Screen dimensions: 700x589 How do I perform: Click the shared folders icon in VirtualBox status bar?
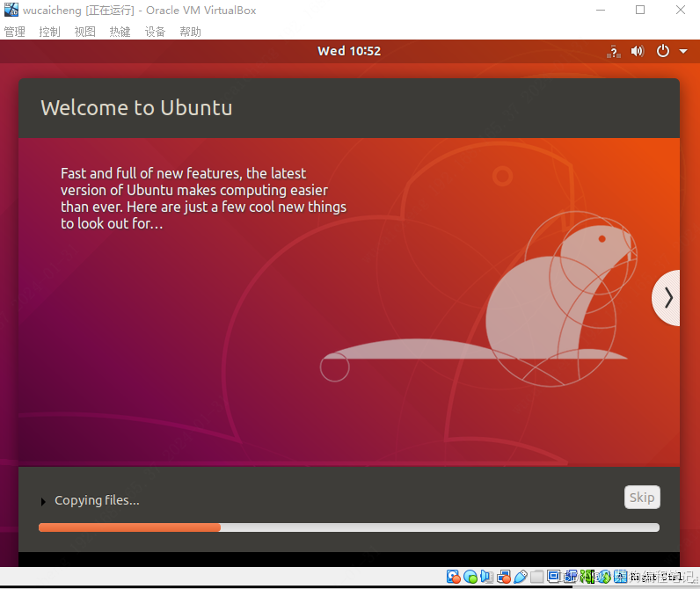537,577
